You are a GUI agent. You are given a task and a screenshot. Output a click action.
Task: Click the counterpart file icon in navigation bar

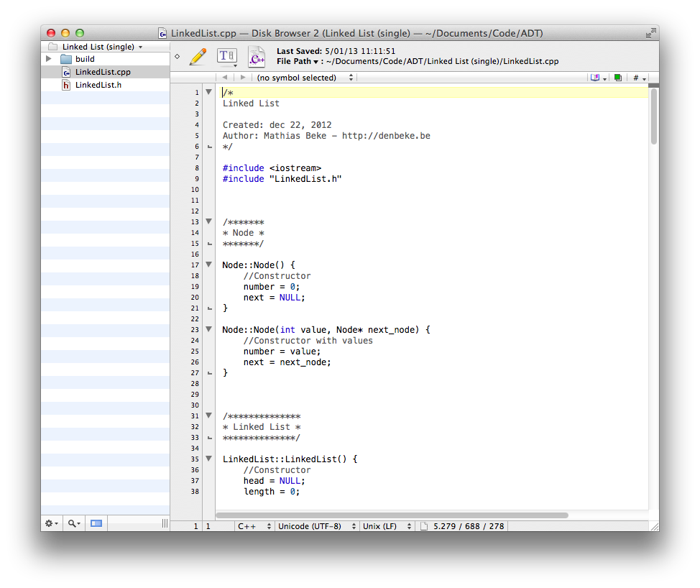click(617, 78)
